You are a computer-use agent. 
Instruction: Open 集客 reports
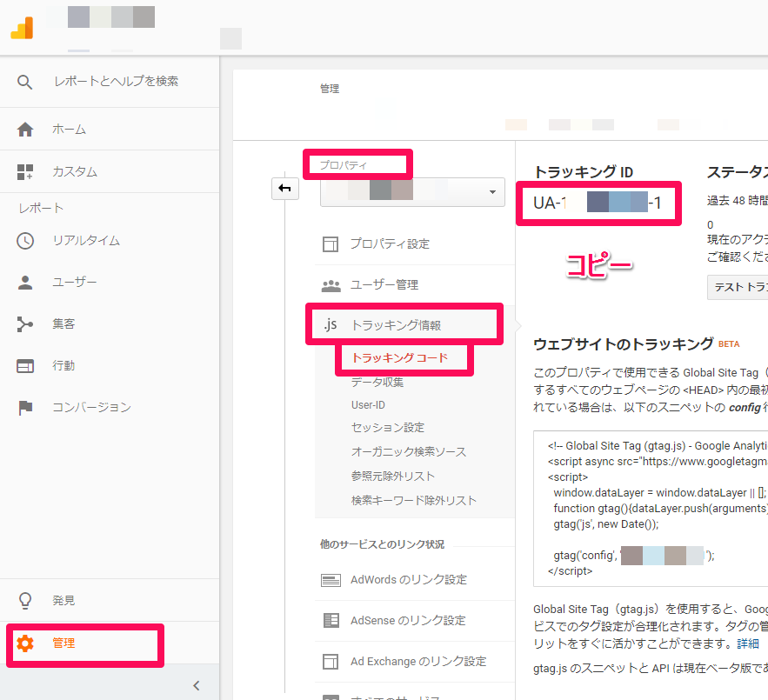tap(63, 323)
